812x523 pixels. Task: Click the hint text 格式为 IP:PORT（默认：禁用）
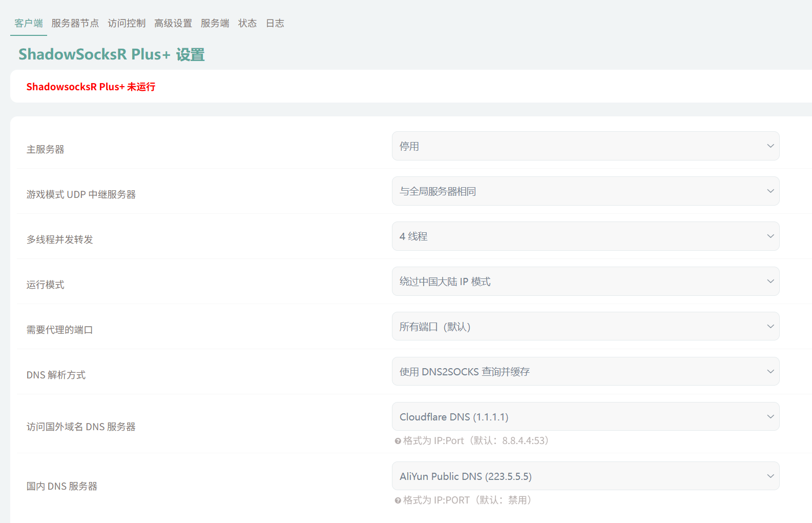pos(468,500)
